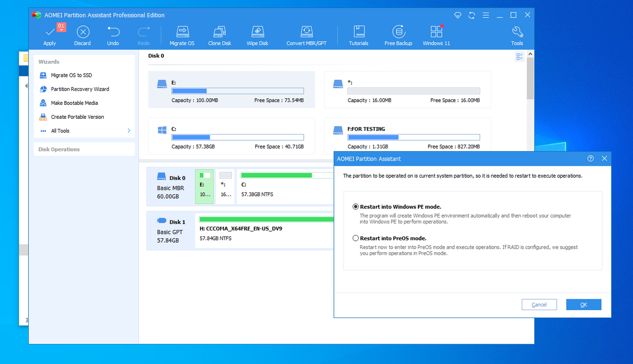
Task: Click 'Free Space : 40.71GB' text
Action: pyautogui.click(x=279, y=147)
